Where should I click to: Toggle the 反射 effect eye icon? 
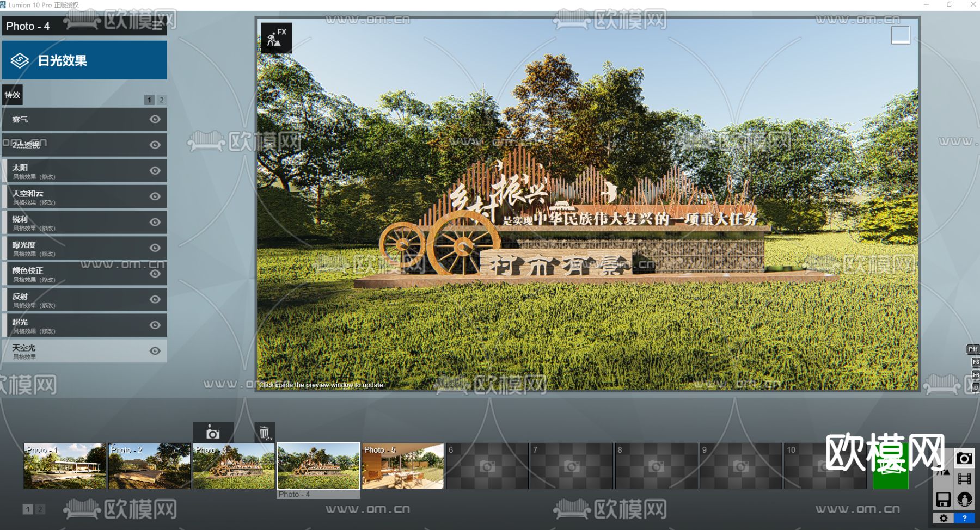click(x=155, y=299)
